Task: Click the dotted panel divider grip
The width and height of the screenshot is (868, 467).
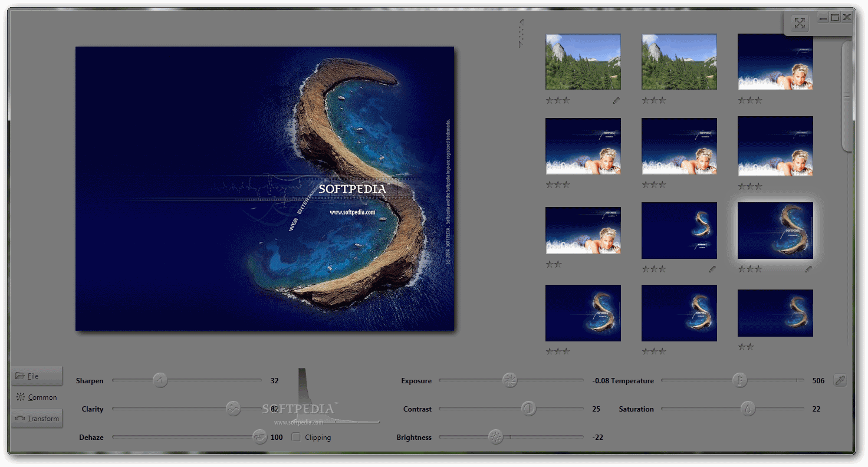Action: pos(521,33)
